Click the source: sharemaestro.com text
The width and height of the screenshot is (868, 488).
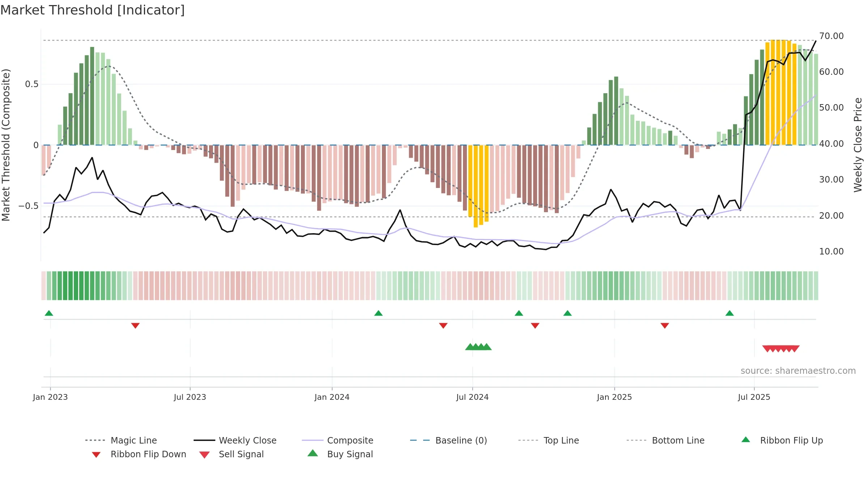(798, 371)
